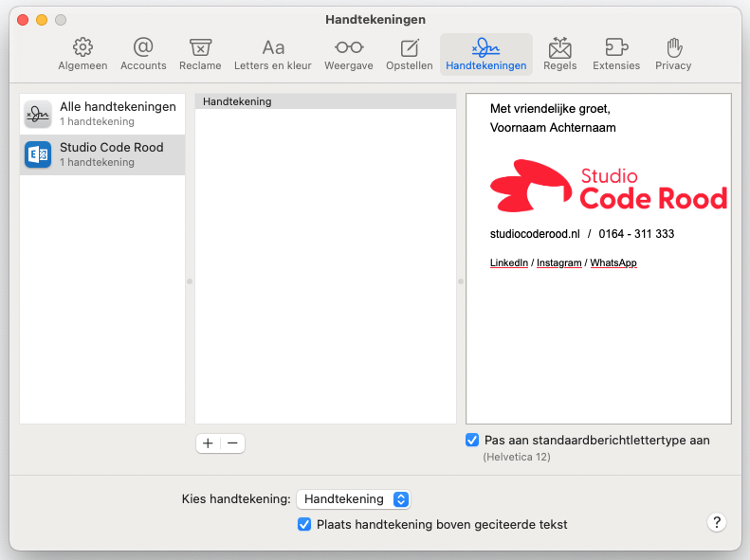Screen dimensions: 750x560
Task: Select the Handtekening entry in the list
Action: pyautogui.click(x=325, y=101)
